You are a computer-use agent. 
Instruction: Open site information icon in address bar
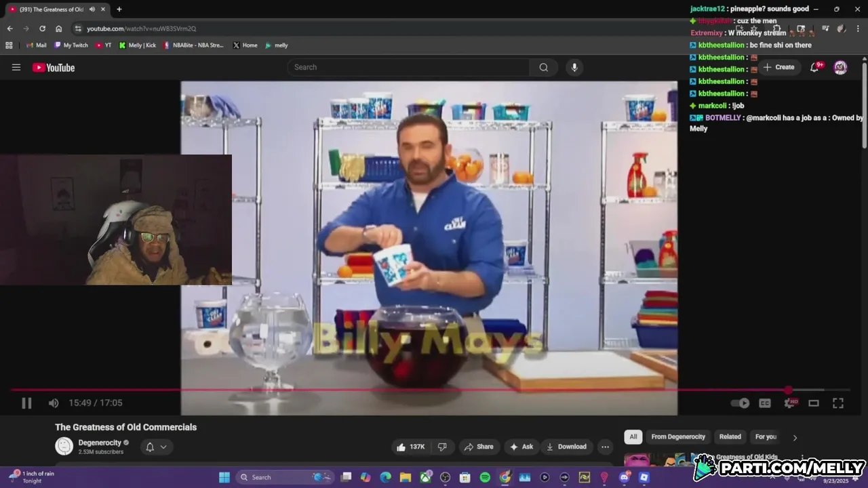pyautogui.click(x=78, y=28)
